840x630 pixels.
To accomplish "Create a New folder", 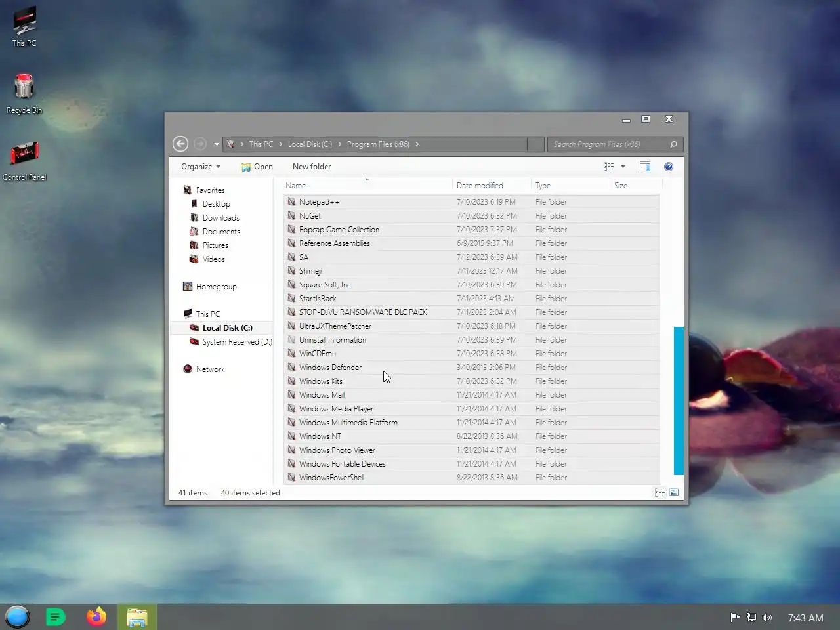I will (312, 167).
